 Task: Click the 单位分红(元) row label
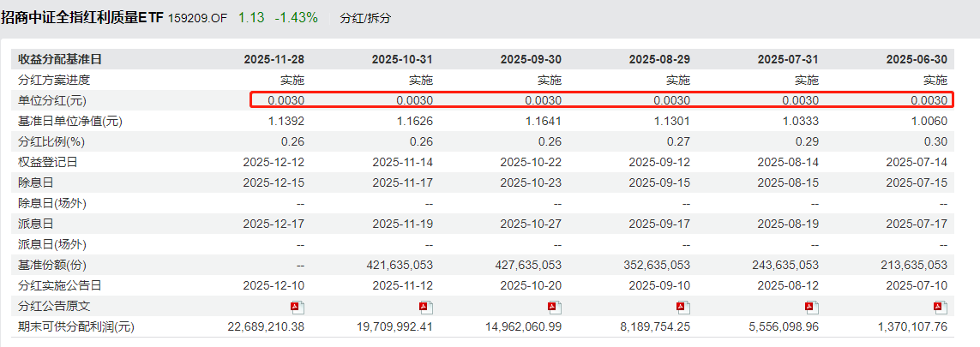pos(53,100)
